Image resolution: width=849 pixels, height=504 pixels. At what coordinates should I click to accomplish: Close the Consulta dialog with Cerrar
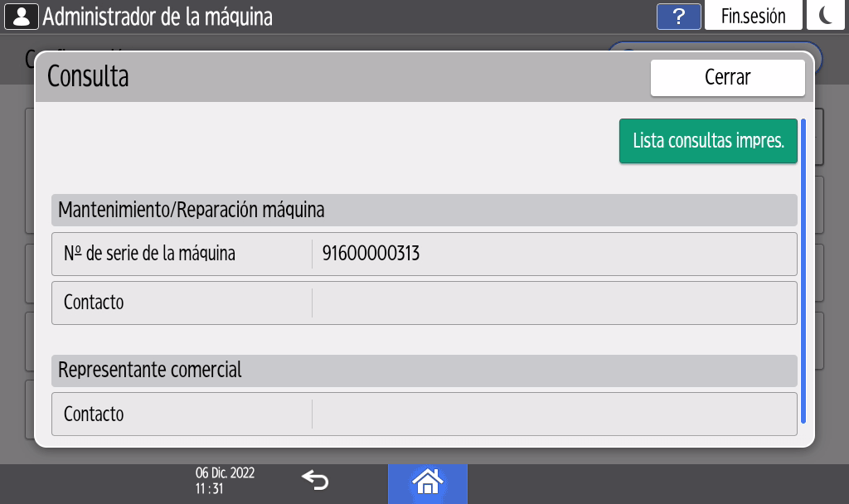[x=727, y=77]
